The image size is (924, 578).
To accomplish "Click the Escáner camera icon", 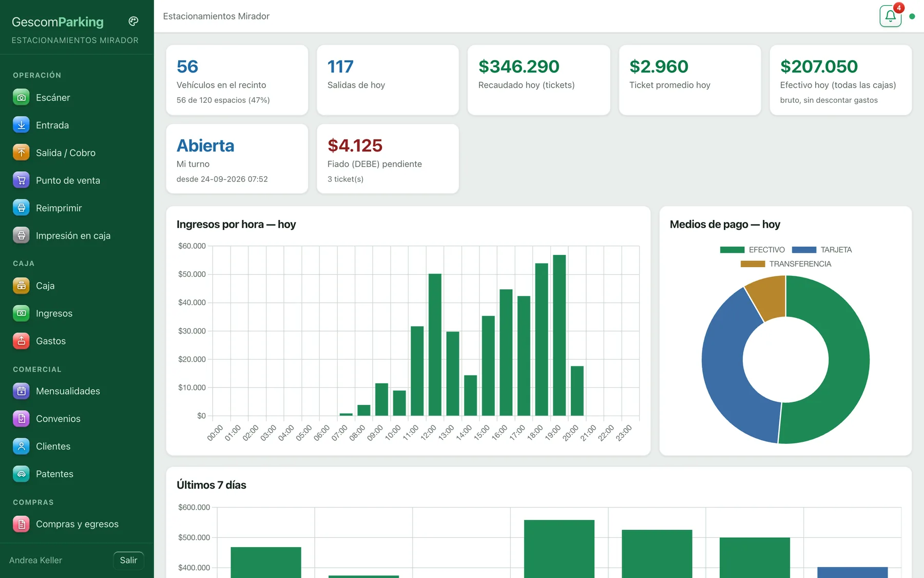I will click(x=21, y=97).
